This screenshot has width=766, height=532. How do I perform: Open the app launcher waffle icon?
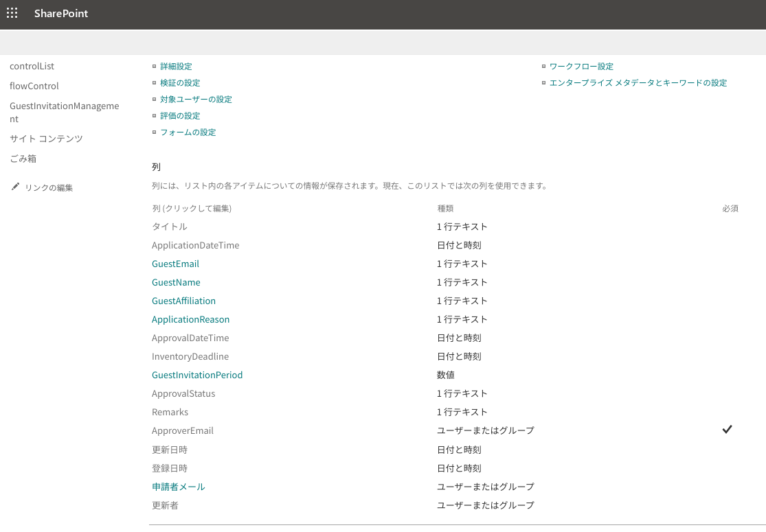click(x=12, y=14)
